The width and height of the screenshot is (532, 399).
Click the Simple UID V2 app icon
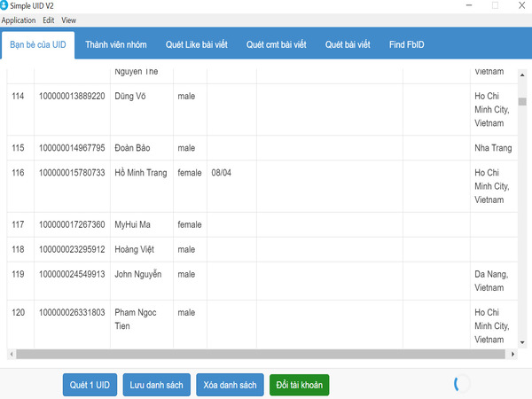(x=4, y=5)
